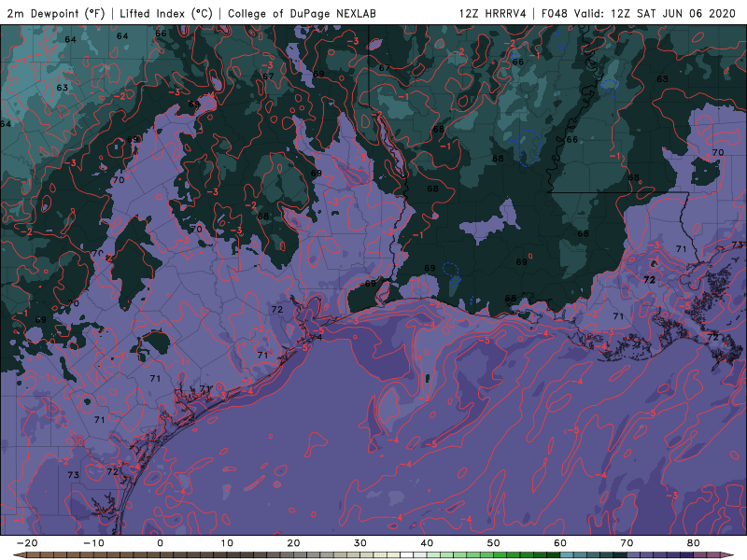
Task: Click the "20" colorbar tick label
Action: 293,543
